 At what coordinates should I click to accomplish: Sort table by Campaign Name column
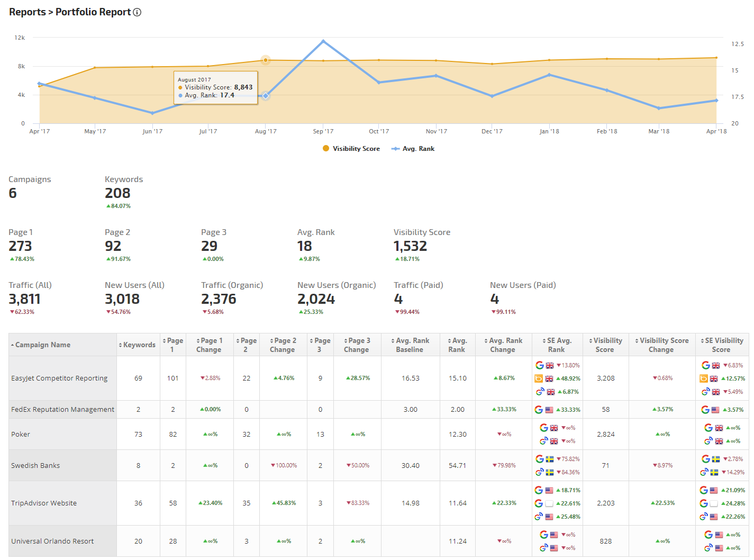tap(43, 345)
